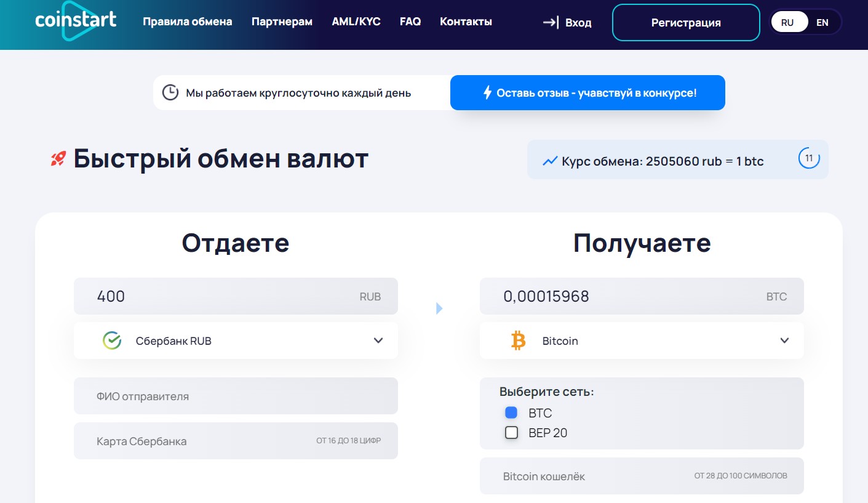Click the amount field showing 400 RUB
The image size is (868, 503).
point(236,296)
